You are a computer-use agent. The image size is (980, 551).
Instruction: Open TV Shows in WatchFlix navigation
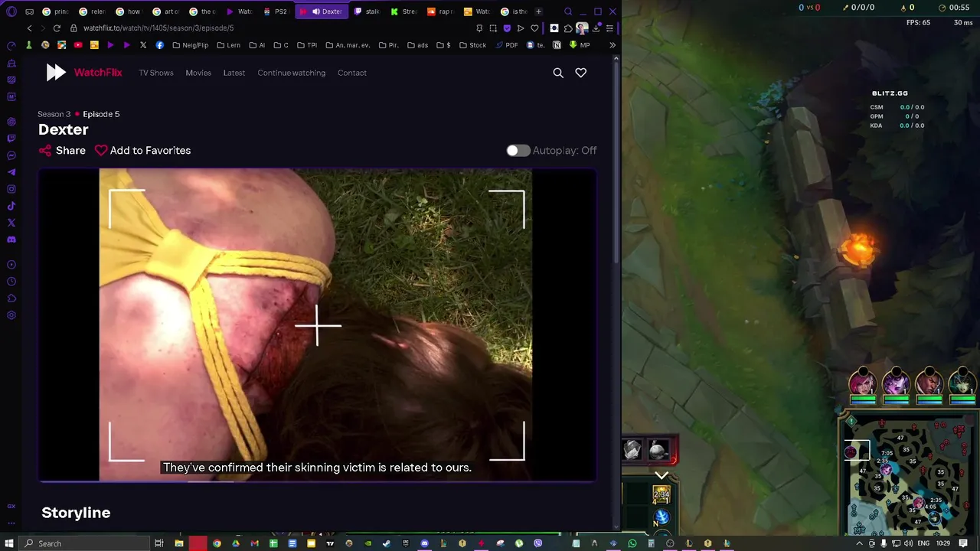[156, 73]
